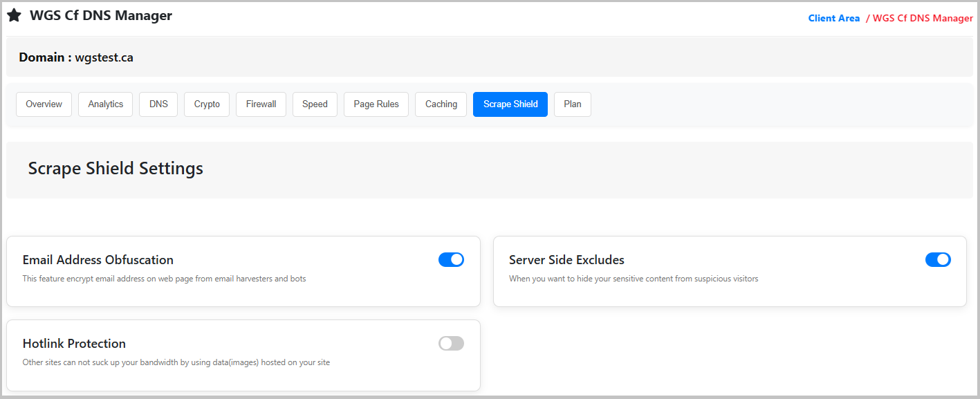The height and width of the screenshot is (399, 980).
Task: Open the Page Rules tab
Action: click(376, 104)
